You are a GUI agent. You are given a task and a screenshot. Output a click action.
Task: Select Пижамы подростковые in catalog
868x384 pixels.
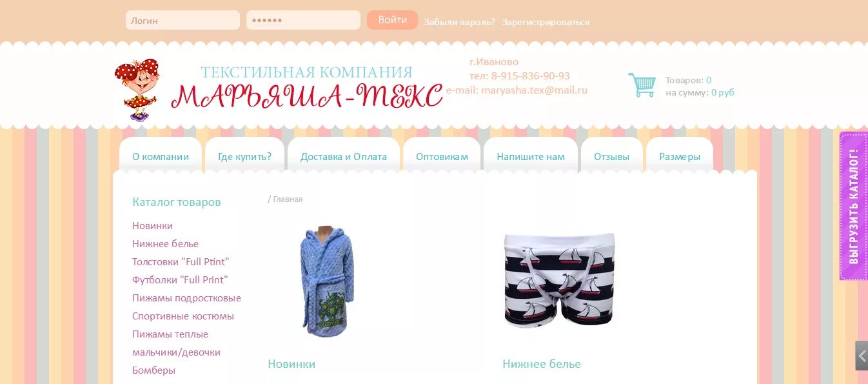coord(186,298)
